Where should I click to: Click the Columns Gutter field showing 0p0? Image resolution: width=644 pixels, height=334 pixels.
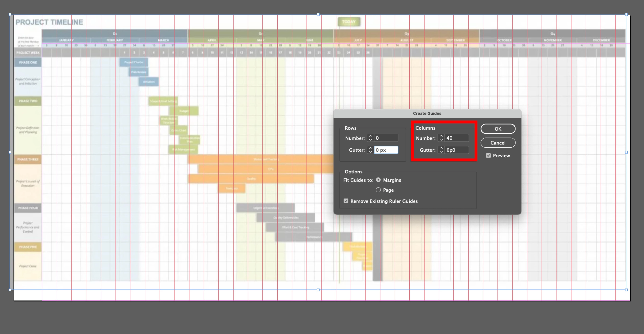click(456, 150)
